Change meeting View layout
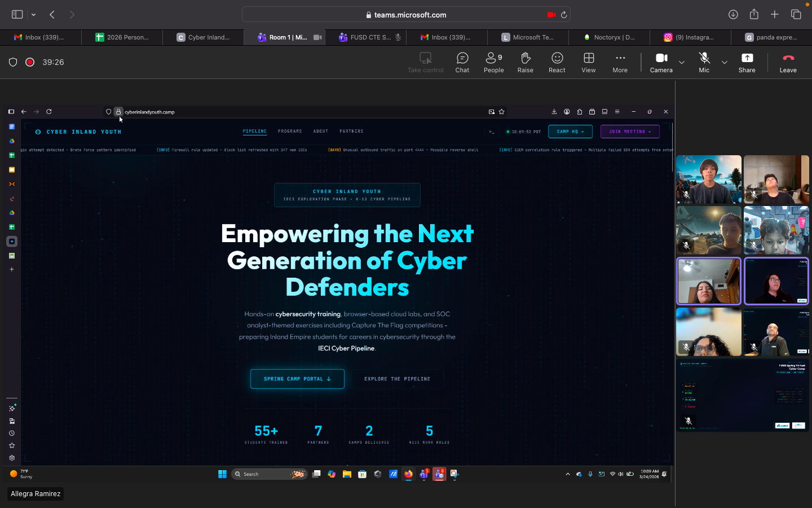 (x=588, y=62)
